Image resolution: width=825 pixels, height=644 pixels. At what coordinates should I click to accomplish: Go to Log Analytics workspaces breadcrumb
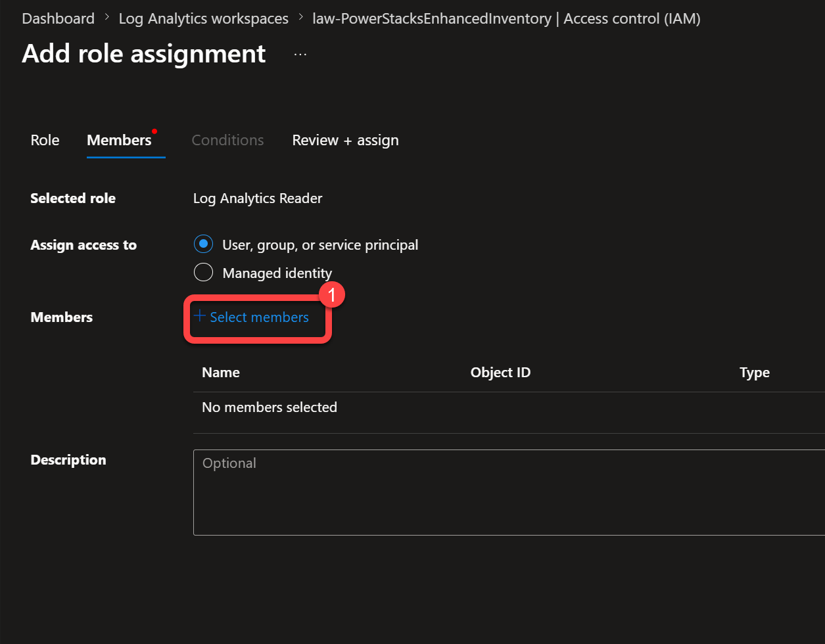tap(204, 18)
